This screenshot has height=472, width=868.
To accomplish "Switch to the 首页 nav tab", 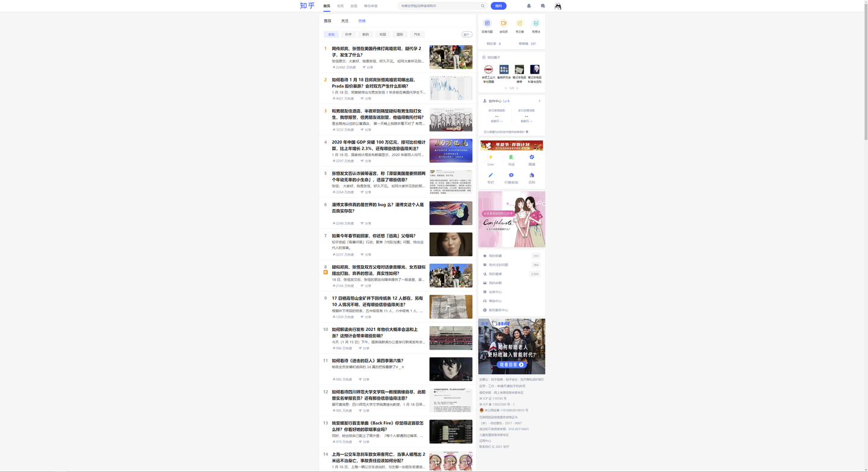I will (x=327, y=6).
